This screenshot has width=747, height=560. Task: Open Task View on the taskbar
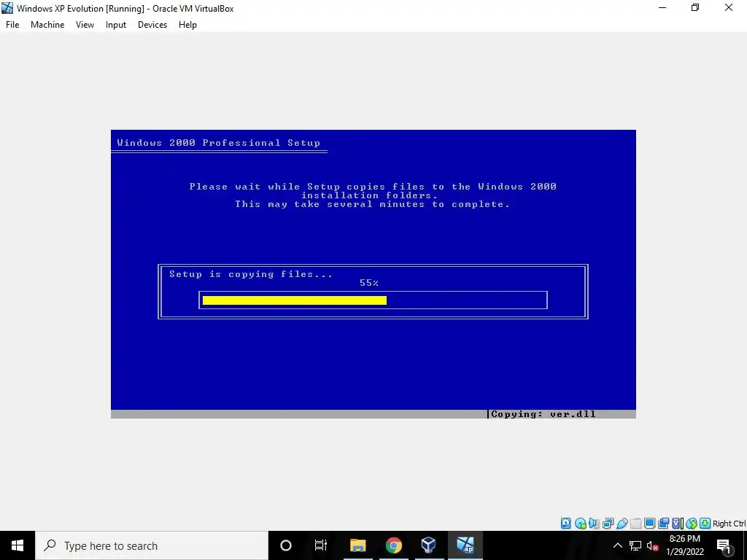321,545
